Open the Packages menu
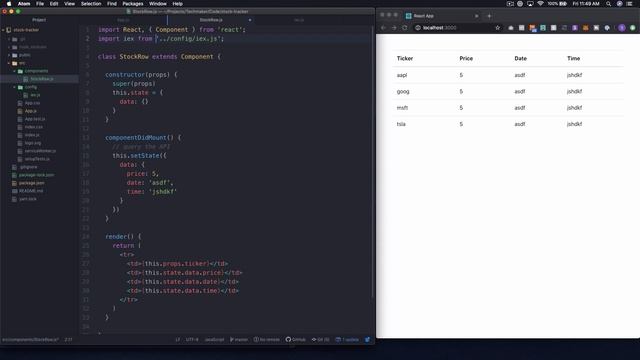The image size is (640, 360). point(133,4)
